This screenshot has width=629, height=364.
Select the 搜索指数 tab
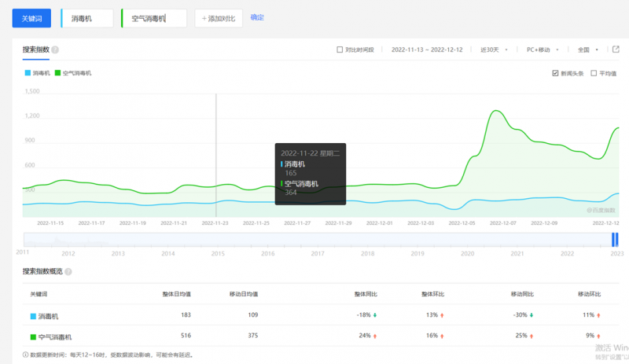[x=36, y=50]
